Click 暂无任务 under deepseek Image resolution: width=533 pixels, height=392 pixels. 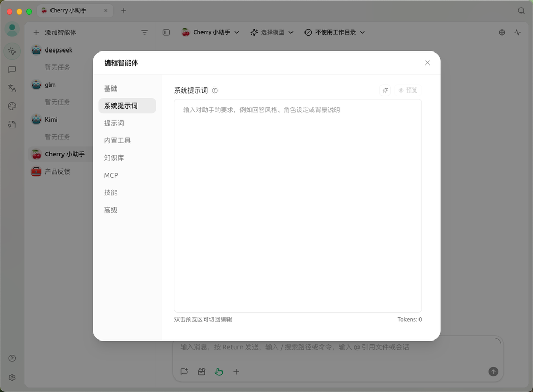point(57,68)
